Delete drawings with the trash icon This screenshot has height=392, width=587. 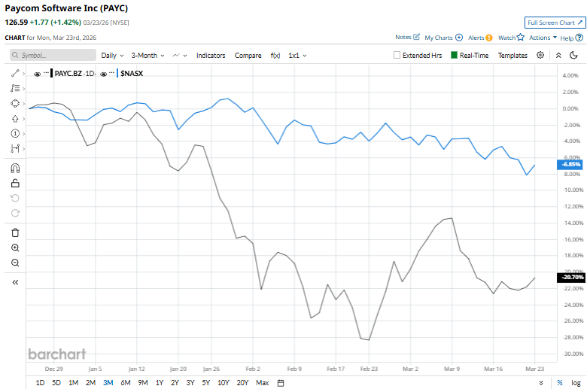tap(15, 233)
